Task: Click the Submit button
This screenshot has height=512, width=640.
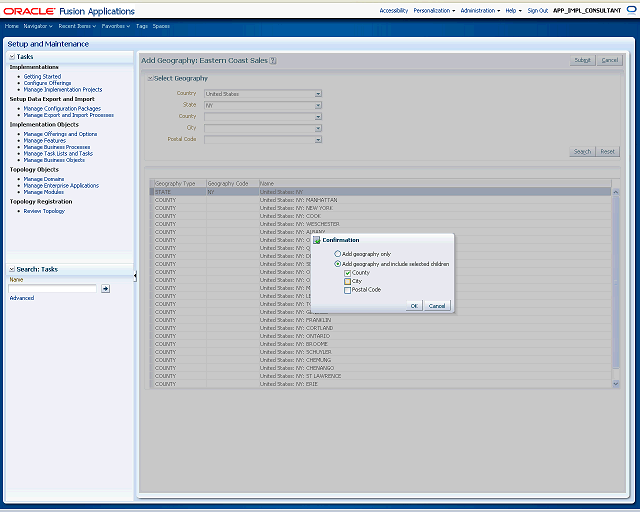Action: [582, 60]
